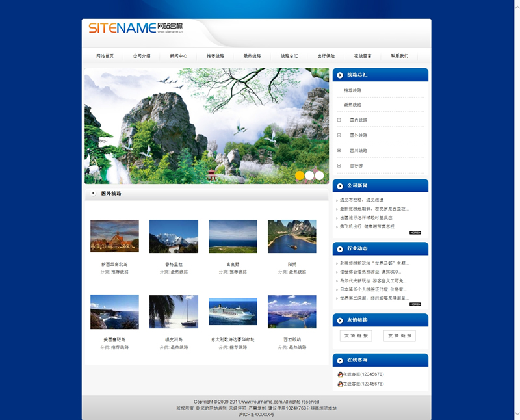Click the left 友情链接 button

(356, 336)
